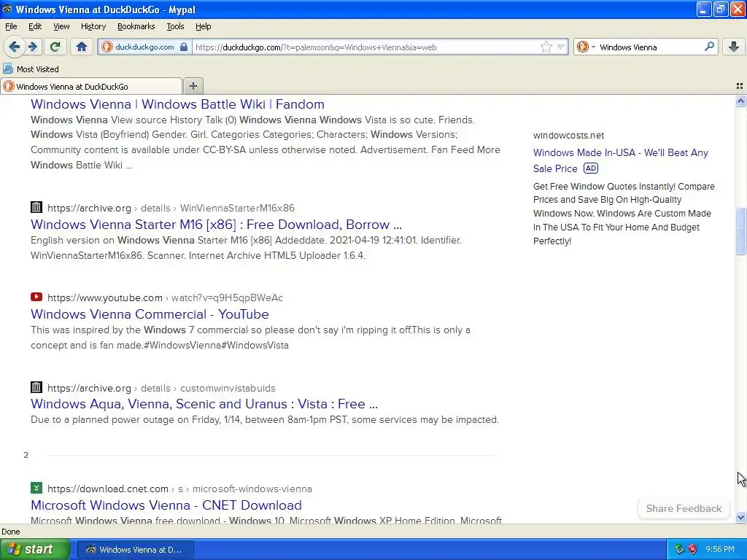Reload the page with the refresh icon

point(55,47)
